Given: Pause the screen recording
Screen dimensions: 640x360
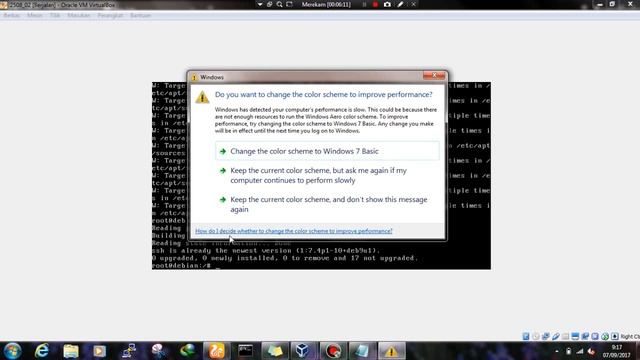Looking at the screenshot, I should (364, 4).
